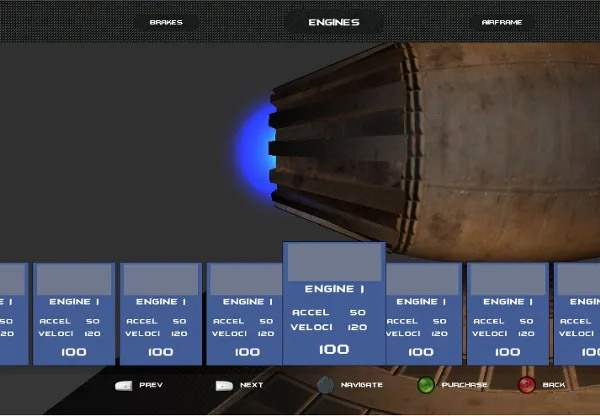Hit the red Back button icon
The height and width of the screenshot is (416, 600).
click(x=527, y=385)
